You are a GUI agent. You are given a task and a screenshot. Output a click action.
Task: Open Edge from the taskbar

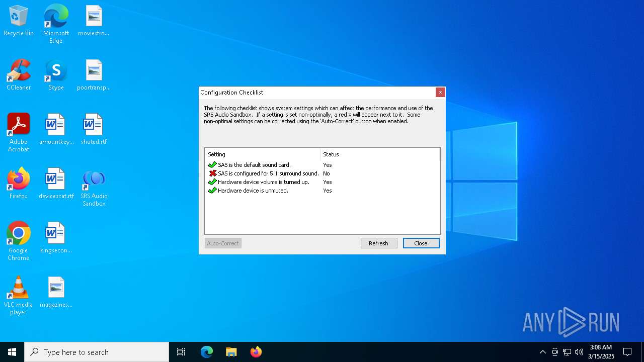[x=207, y=352]
